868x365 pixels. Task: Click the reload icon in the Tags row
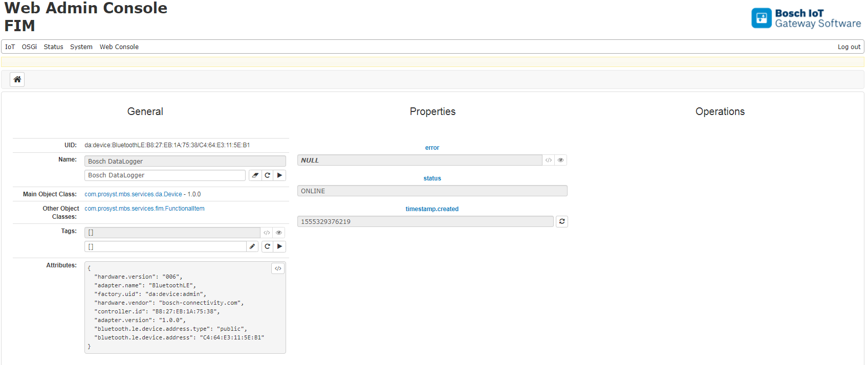click(x=267, y=246)
